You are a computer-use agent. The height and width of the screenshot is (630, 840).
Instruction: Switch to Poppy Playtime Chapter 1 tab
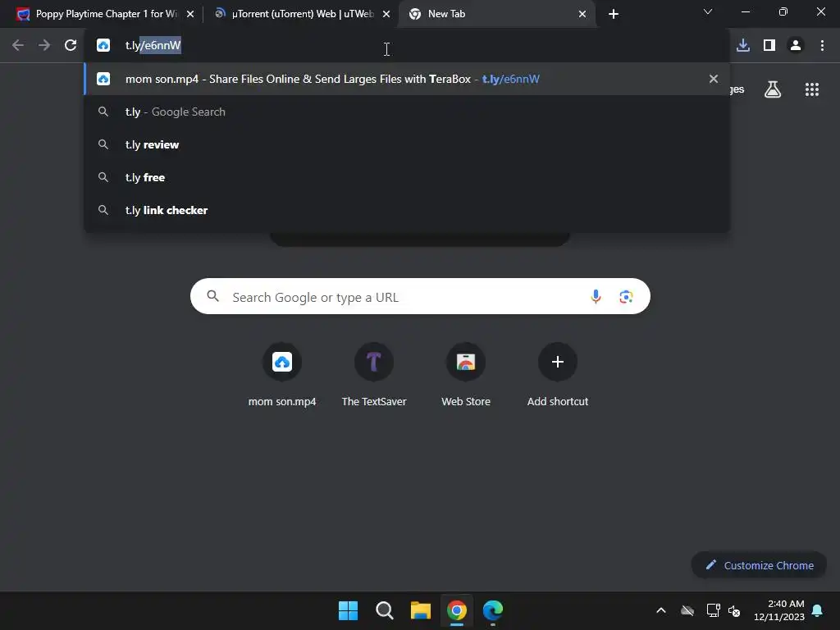click(x=106, y=14)
